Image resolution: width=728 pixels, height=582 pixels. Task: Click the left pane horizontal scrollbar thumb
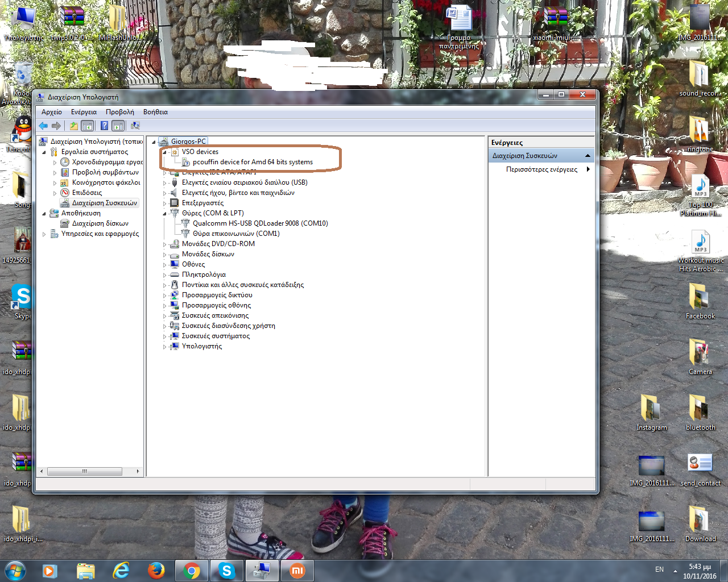(84, 471)
